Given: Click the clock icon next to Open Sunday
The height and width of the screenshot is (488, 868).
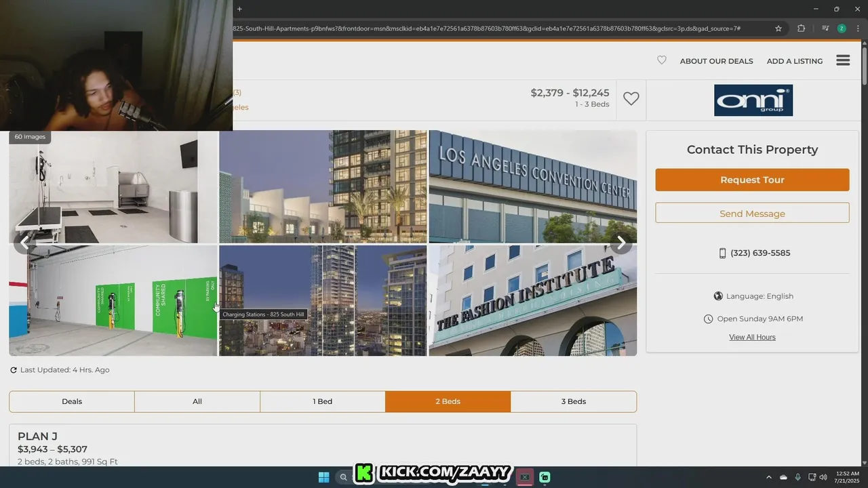Looking at the screenshot, I should pos(709,319).
